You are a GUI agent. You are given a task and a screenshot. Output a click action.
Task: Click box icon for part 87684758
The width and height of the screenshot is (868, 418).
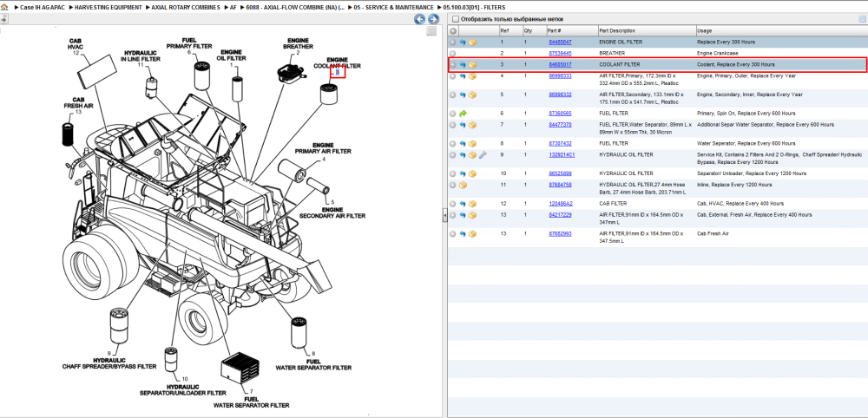(463, 185)
